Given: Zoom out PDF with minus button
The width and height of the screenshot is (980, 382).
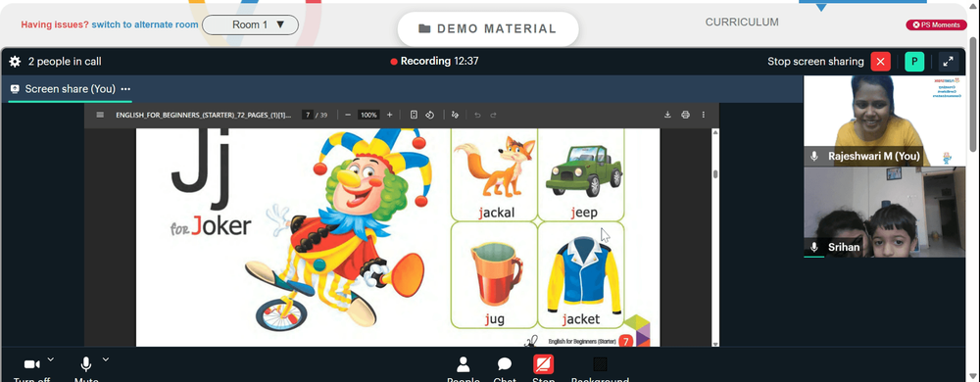Looking at the screenshot, I should coord(348,115).
